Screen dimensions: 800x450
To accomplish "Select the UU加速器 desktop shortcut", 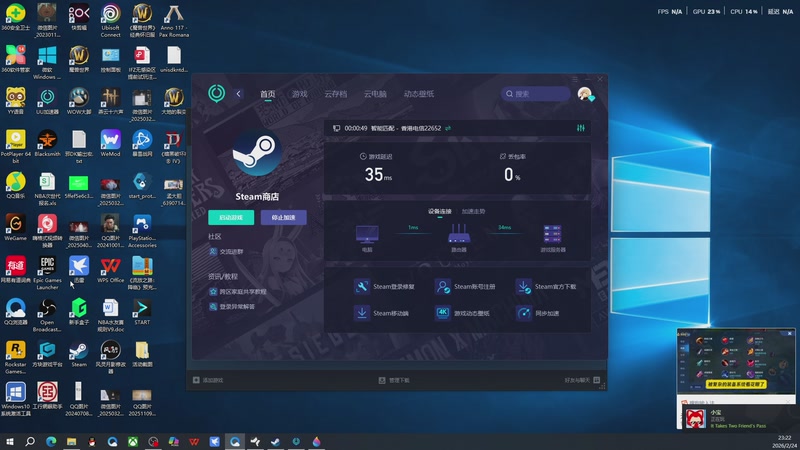I will tap(47, 101).
